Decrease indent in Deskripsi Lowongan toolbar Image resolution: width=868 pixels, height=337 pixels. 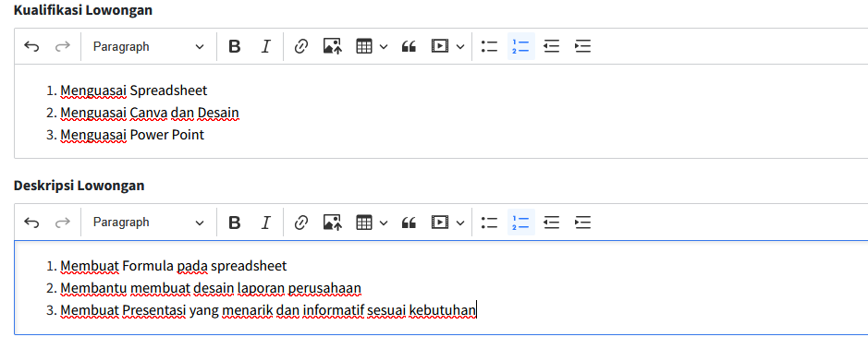tap(551, 222)
